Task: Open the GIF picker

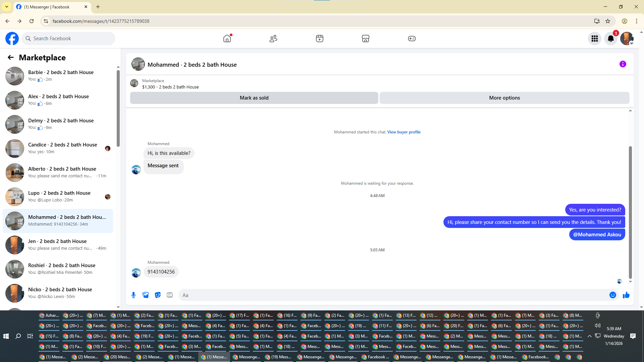Action: 170,295
